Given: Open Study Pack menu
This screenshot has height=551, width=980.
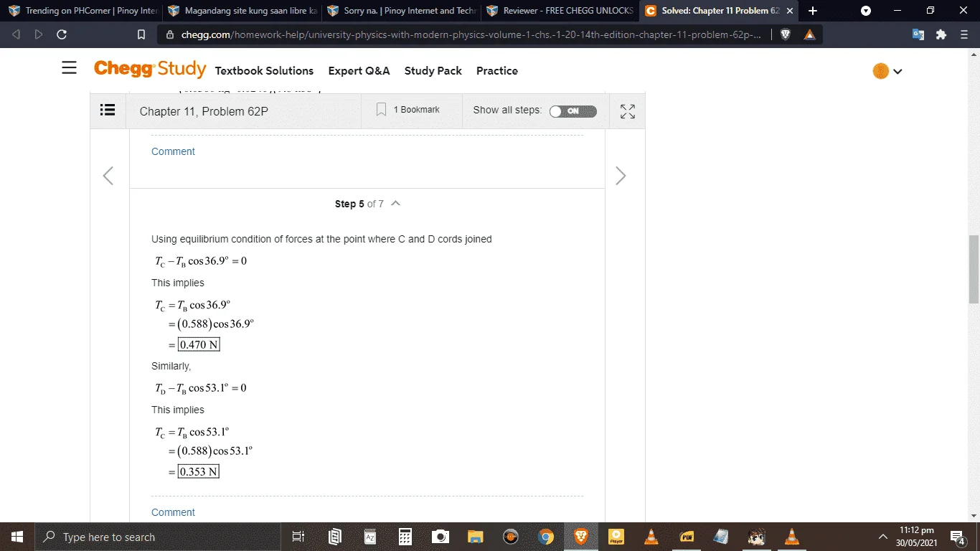Looking at the screenshot, I should [x=433, y=71].
